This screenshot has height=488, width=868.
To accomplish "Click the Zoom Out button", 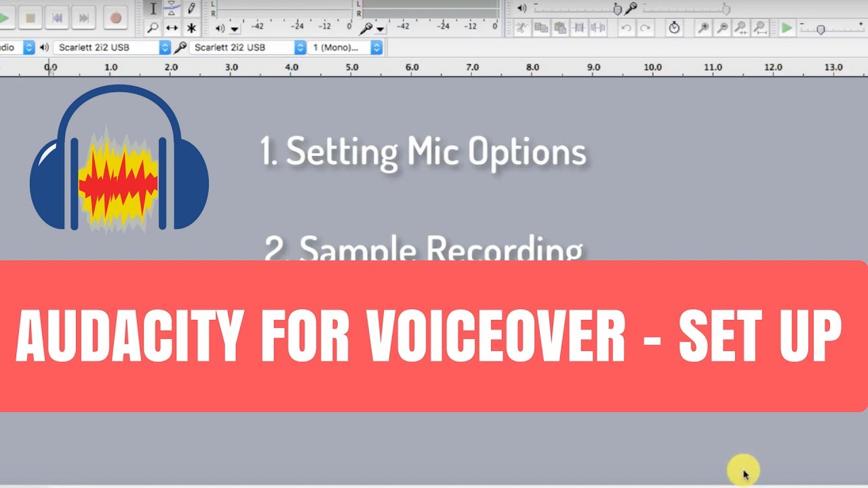I will pos(723,28).
